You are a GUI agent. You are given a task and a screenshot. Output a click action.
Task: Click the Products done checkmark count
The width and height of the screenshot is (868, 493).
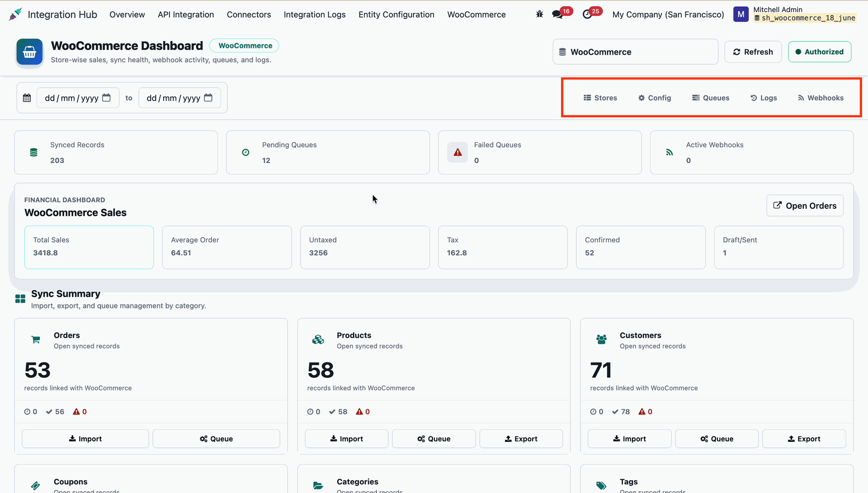point(338,412)
